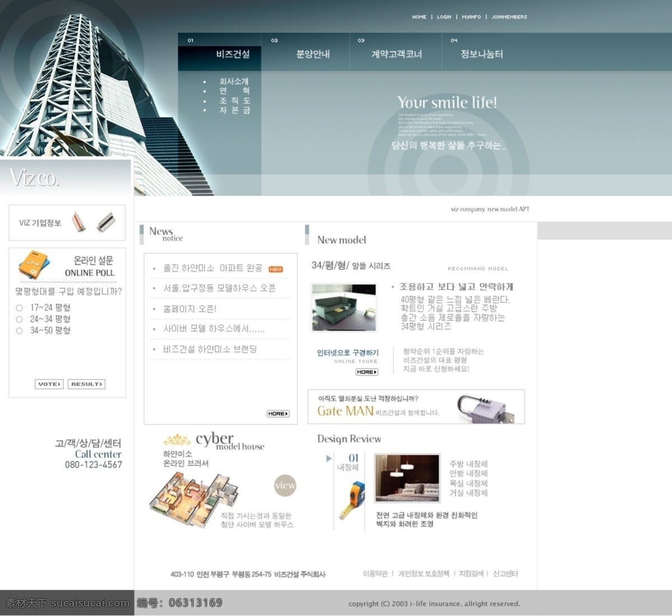Select the 24~34 평형 radio option
Image resolution: width=672 pixels, height=616 pixels.
pyautogui.click(x=19, y=319)
